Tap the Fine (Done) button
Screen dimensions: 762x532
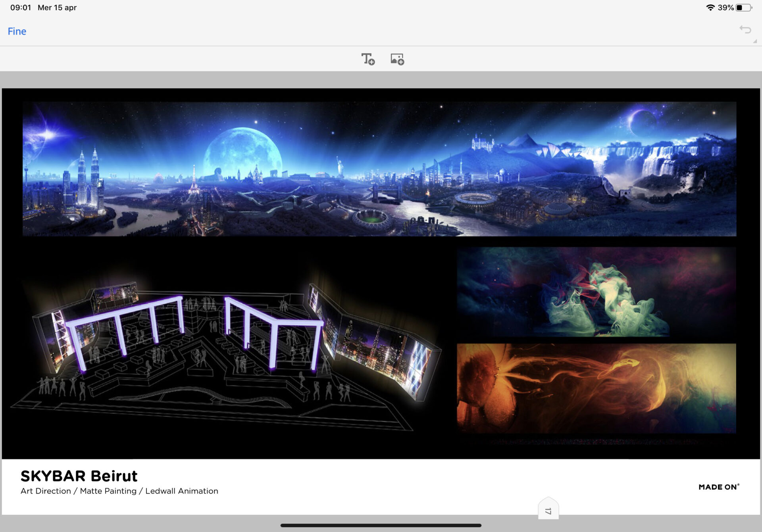17,31
